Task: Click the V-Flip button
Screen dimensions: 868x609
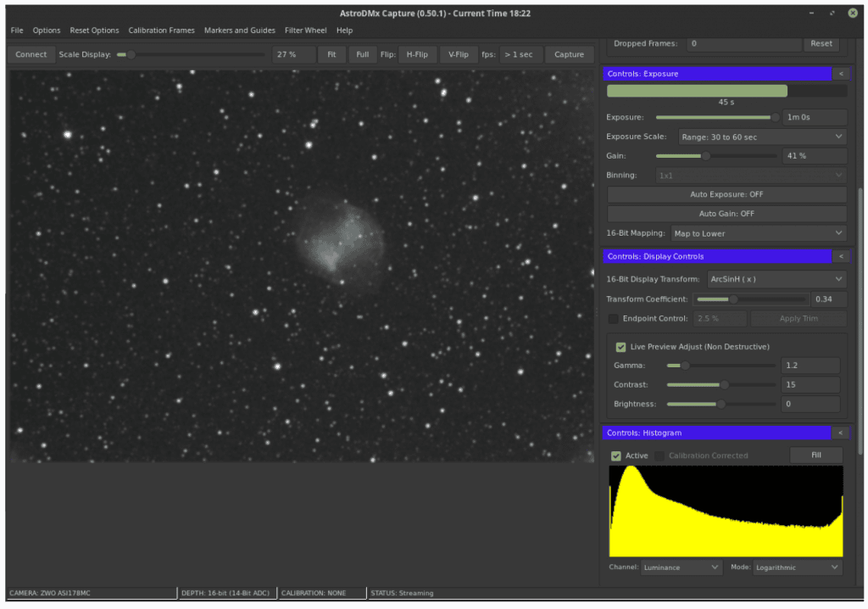Action: coord(459,54)
